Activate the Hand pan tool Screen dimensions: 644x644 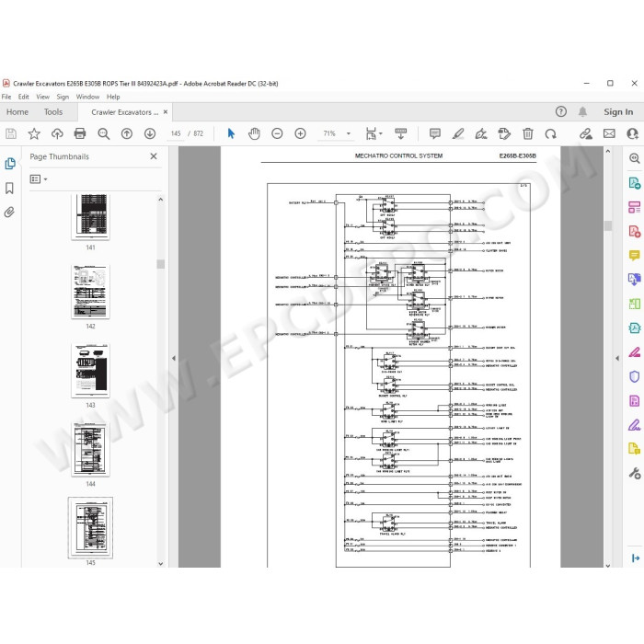click(254, 133)
